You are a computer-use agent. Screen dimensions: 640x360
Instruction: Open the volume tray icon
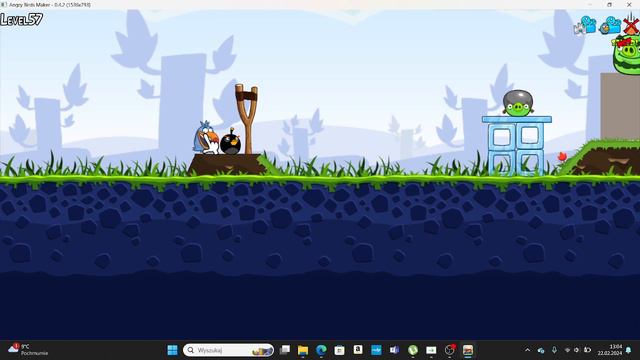coord(577,350)
